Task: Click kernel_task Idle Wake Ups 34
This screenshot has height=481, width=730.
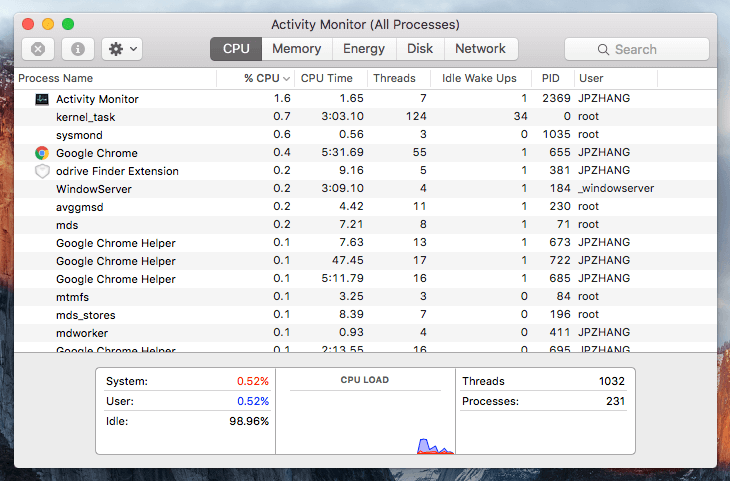Action: pos(520,116)
